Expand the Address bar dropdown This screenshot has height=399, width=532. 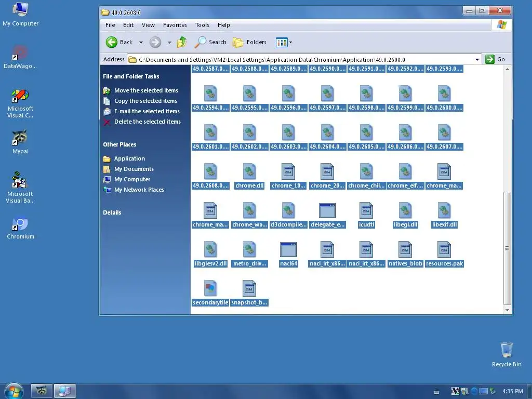tap(477, 59)
